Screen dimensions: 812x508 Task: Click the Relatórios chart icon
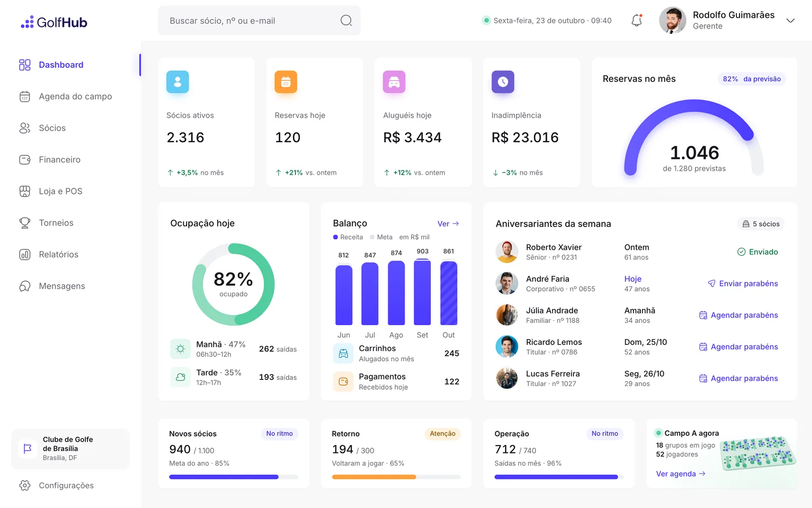coord(25,255)
